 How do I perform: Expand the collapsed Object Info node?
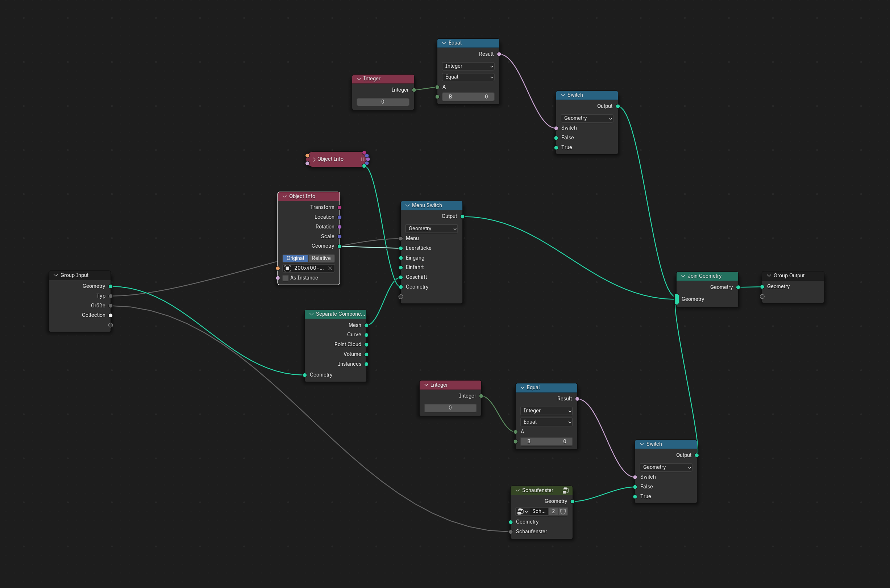(314, 159)
